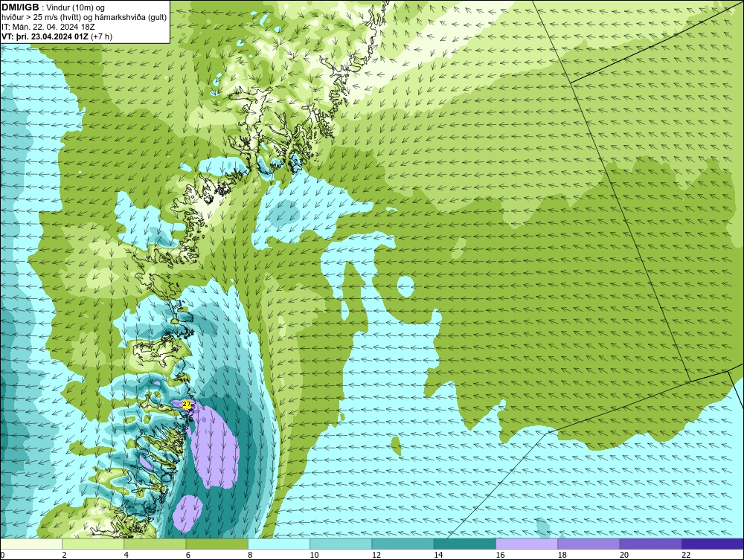Click the legend value label 22
The image size is (744, 560).
(x=686, y=556)
